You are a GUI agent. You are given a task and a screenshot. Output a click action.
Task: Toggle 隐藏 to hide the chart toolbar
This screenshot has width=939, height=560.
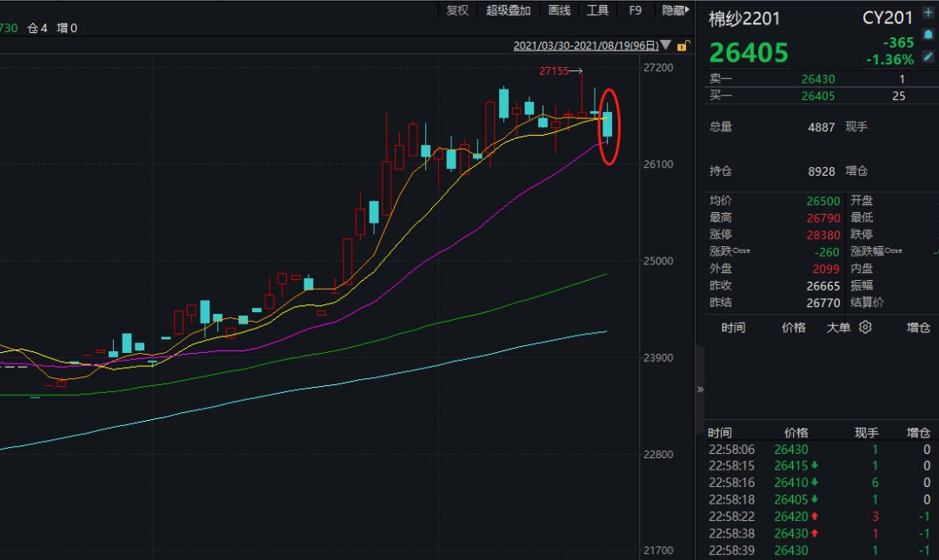(675, 10)
